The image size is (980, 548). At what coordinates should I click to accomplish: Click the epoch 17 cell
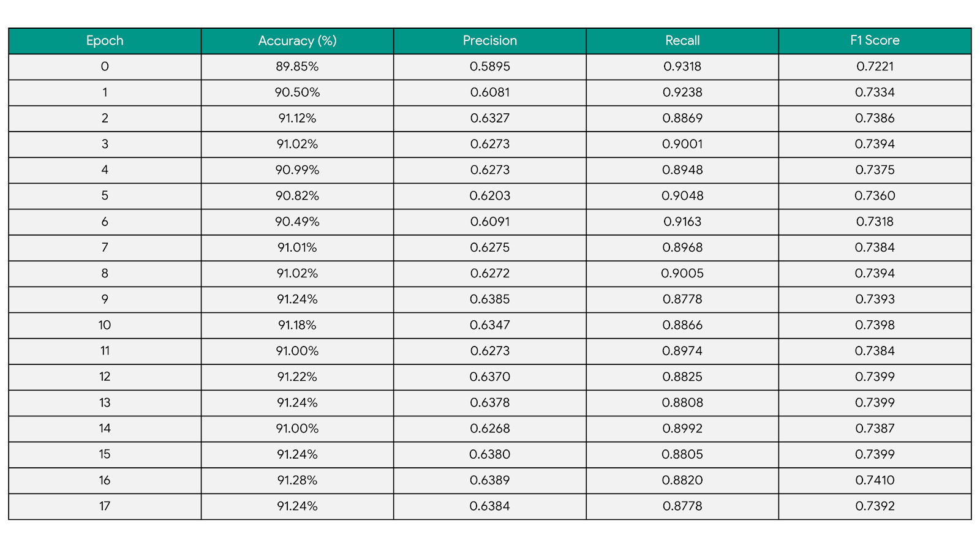click(x=105, y=506)
